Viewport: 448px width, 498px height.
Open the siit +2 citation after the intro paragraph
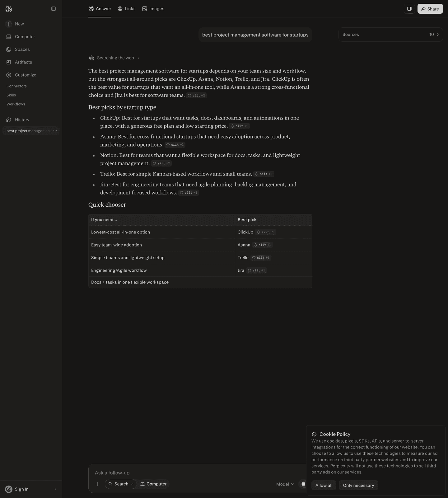click(x=196, y=96)
